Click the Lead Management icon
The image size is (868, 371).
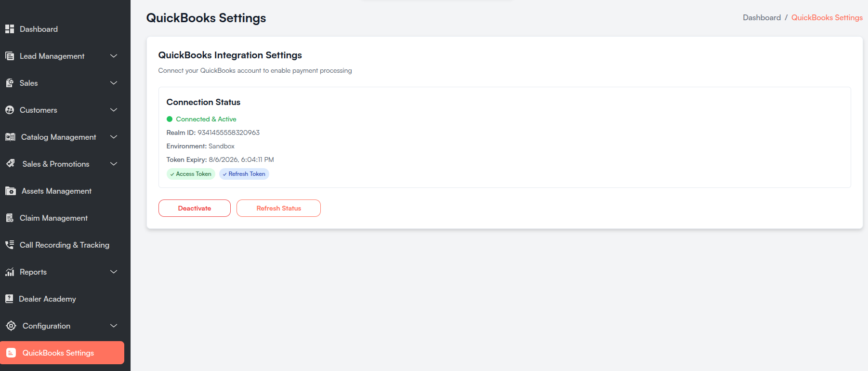click(10, 56)
